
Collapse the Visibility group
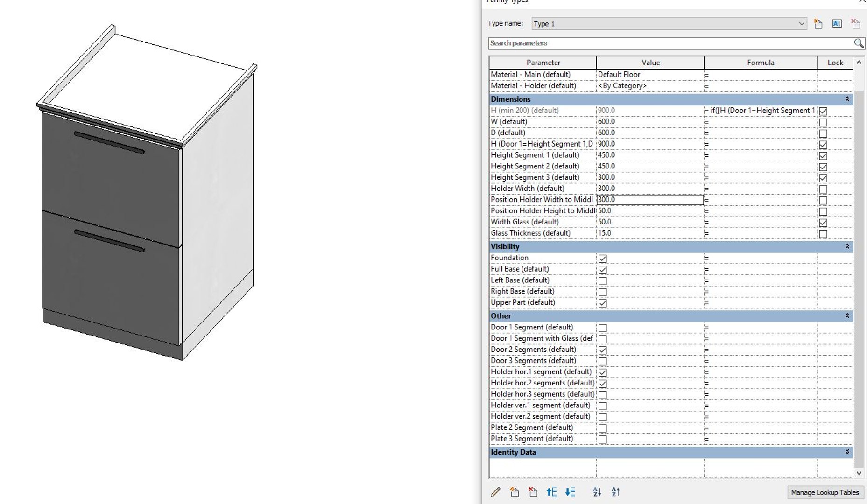pos(847,246)
